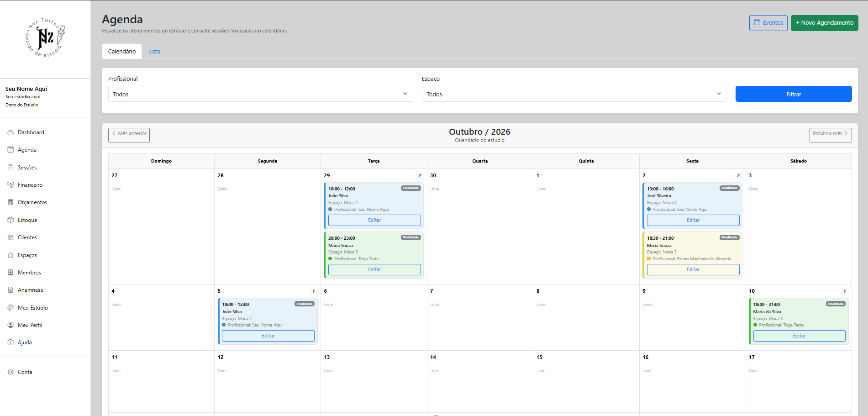Create a Novo Agendamento
Screen dimensions: 868x416
pos(824,23)
